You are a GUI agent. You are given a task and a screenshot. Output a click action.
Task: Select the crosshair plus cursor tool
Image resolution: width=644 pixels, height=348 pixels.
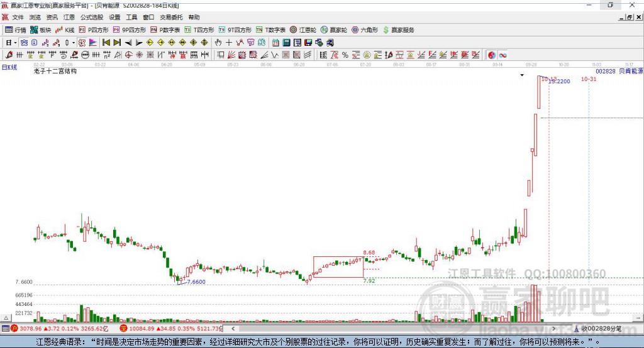pyautogui.click(x=229, y=43)
